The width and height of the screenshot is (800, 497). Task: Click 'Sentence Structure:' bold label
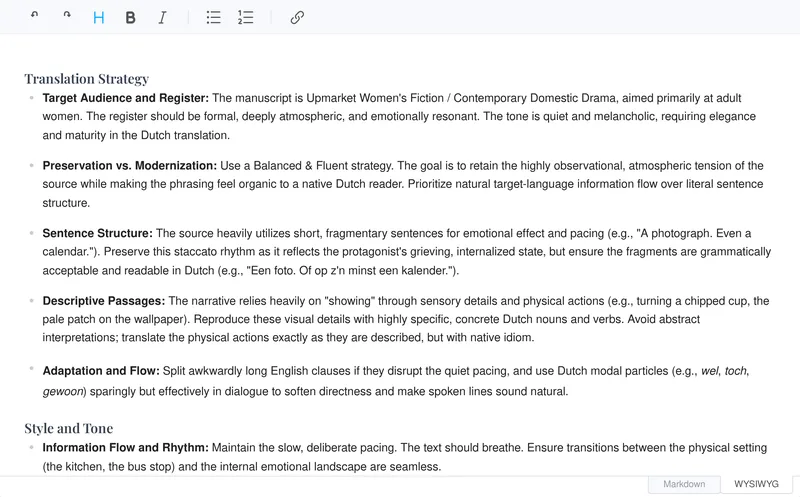[97, 233]
